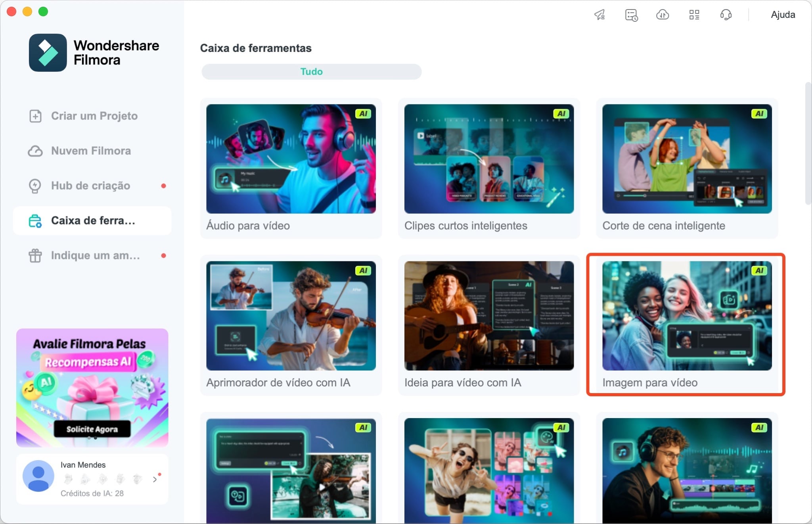The width and height of the screenshot is (812, 524).
Task: Open Corte de cena inteligente thumbnail
Action: coord(687,159)
